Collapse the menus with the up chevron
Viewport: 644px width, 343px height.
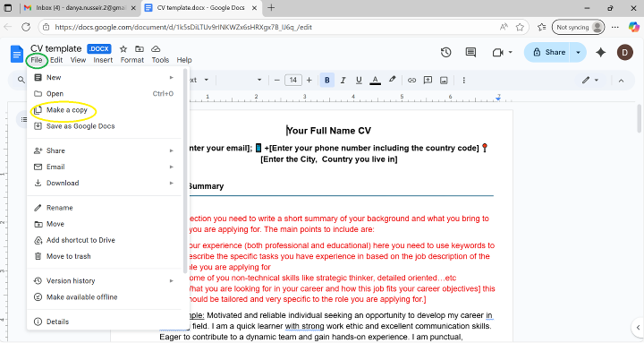[x=621, y=81]
